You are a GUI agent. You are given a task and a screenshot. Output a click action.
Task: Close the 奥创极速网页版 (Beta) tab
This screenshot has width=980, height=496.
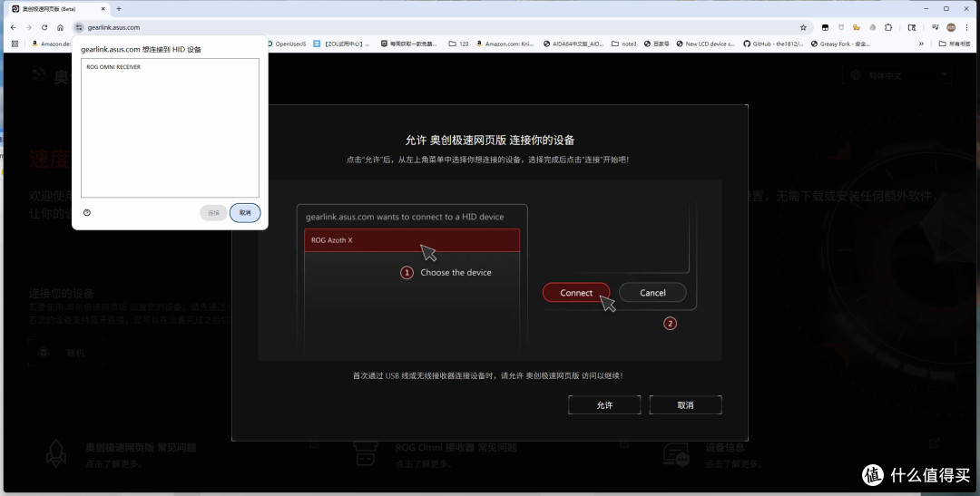103,9
